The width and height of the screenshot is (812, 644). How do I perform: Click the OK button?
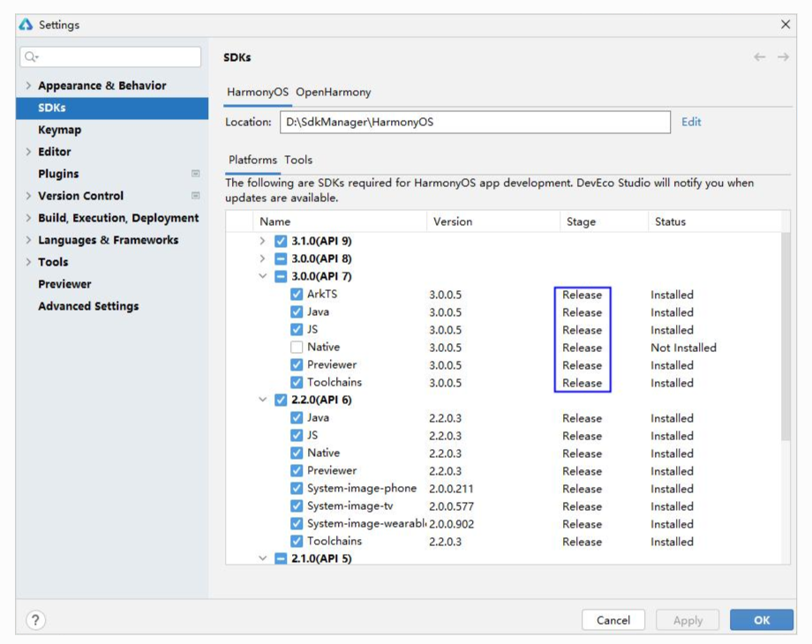tap(761, 619)
